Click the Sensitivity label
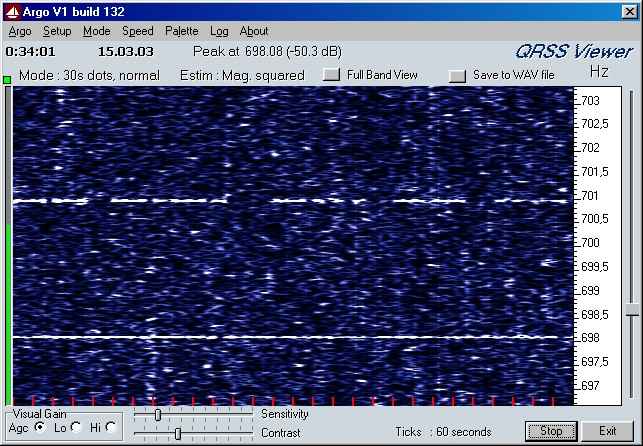The height and width of the screenshot is (446, 643). [x=285, y=414]
